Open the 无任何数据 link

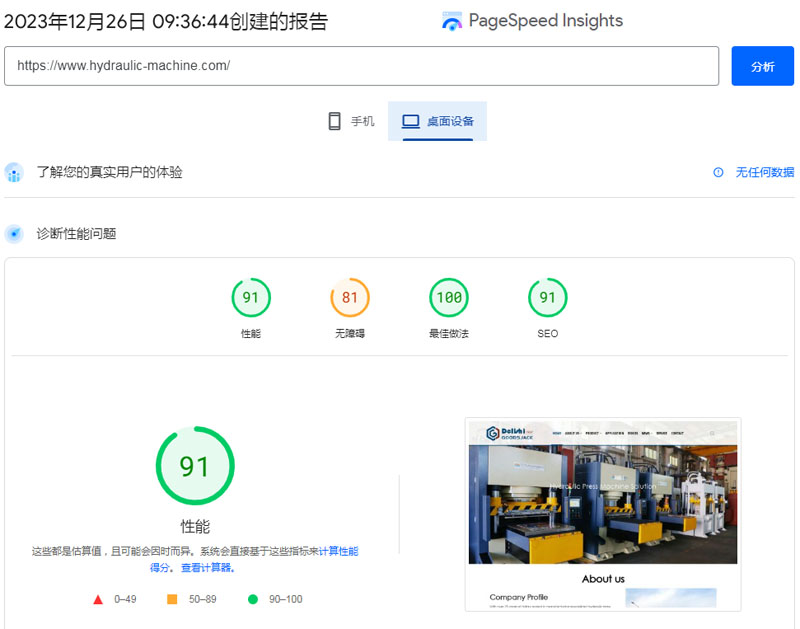click(x=764, y=172)
